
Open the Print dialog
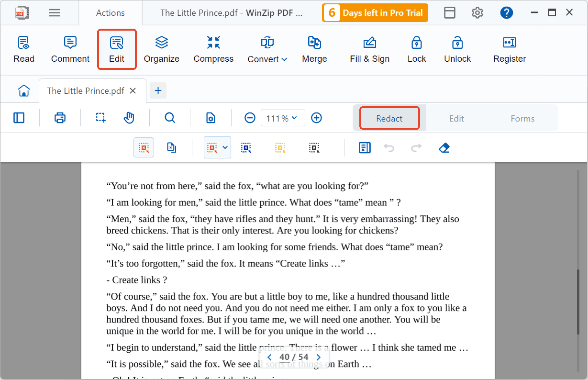[x=60, y=118]
